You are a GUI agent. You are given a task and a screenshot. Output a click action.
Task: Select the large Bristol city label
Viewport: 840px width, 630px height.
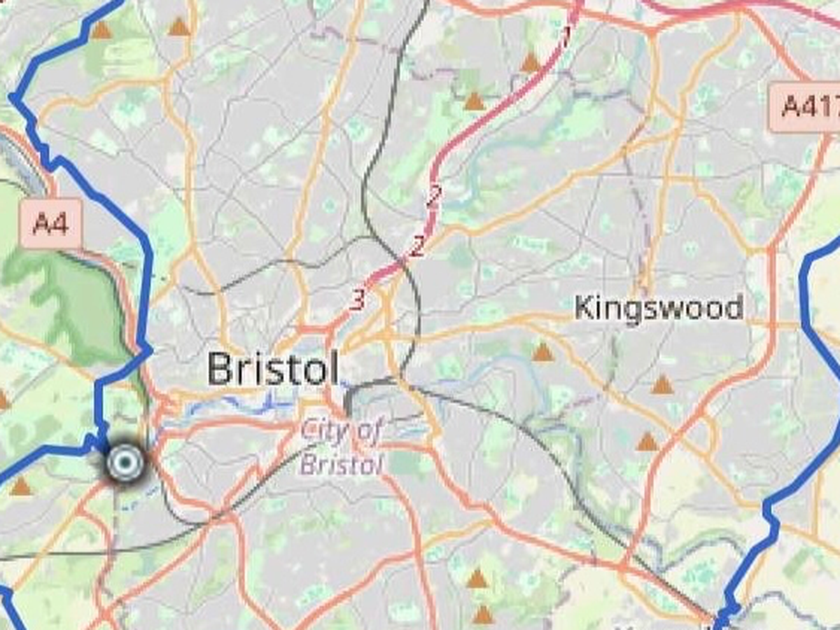pyautogui.click(x=273, y=369)
